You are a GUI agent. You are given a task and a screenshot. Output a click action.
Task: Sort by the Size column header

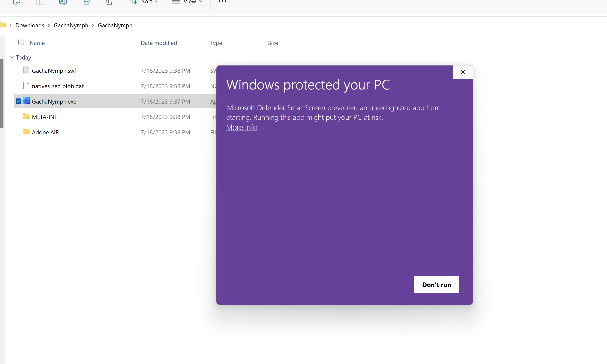point(273,43)
